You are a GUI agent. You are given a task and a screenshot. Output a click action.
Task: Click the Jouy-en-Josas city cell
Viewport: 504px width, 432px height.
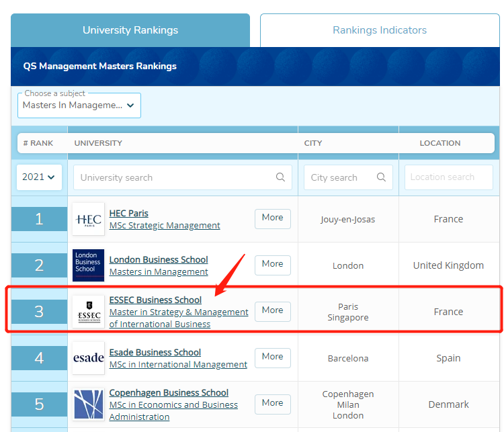[x=348, y=220]
